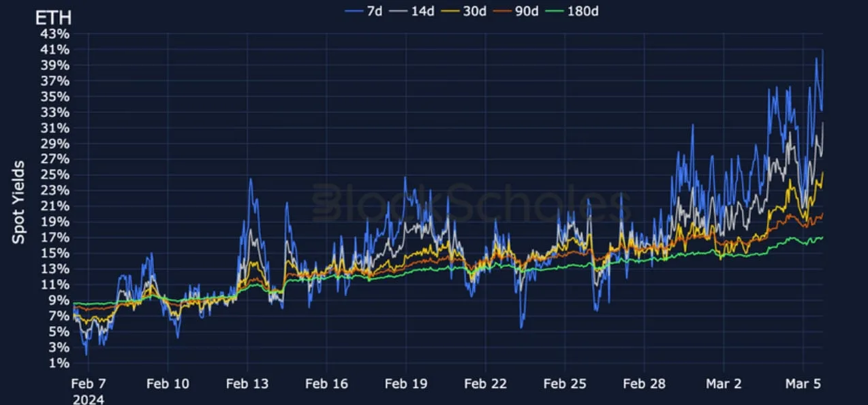
Task: Select the 13% y-axis label
Action: pyautogui.click(x=55, y=268)
